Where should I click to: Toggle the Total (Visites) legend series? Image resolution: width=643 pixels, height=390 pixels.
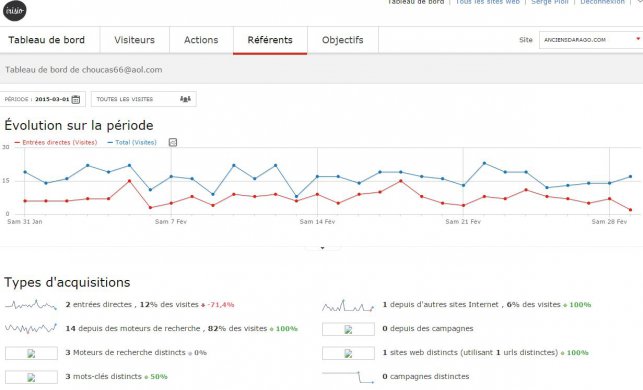click(x=132, y=142)
